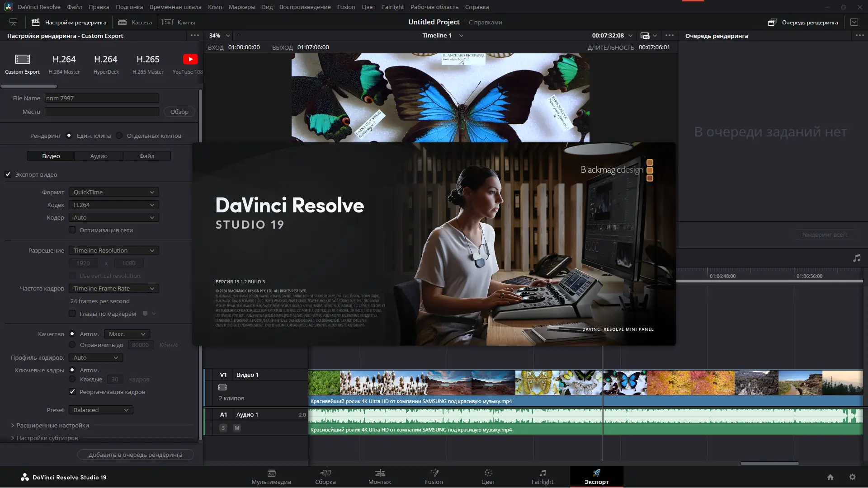Enable the Оптимизация сети checkbox
Image resolution: width=868 pixels, height=488 pixels.
72,230
